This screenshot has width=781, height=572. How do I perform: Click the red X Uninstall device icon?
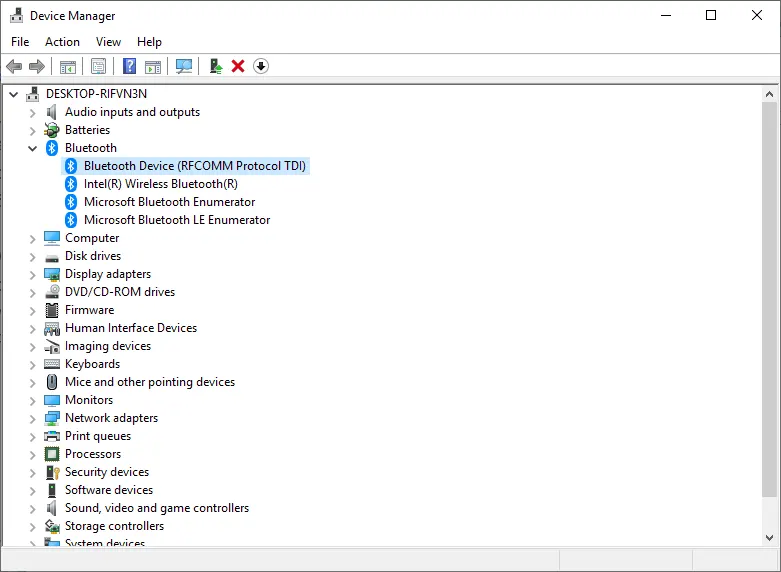tap(238, 66)
